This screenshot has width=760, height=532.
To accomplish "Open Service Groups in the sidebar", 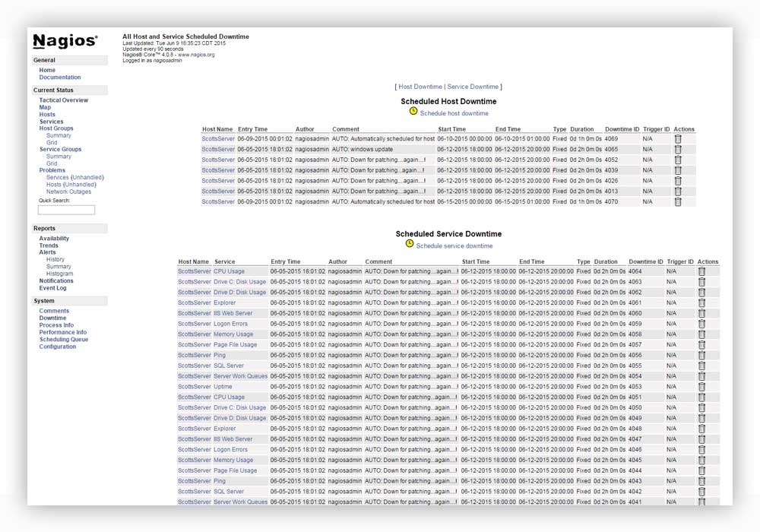I will click(x=61, y=149).
